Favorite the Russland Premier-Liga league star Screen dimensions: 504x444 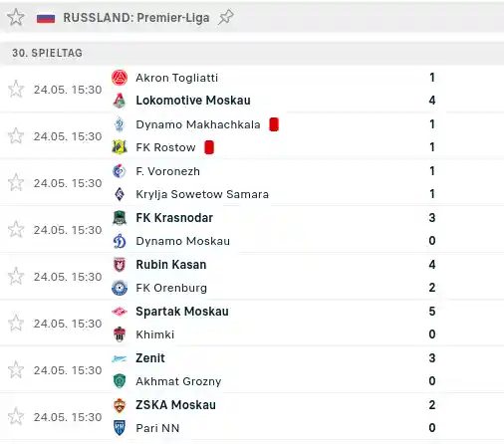pos(16,17)
